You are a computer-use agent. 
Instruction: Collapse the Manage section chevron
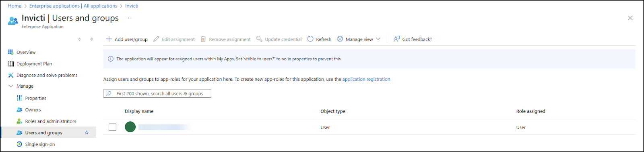[11, 86]
